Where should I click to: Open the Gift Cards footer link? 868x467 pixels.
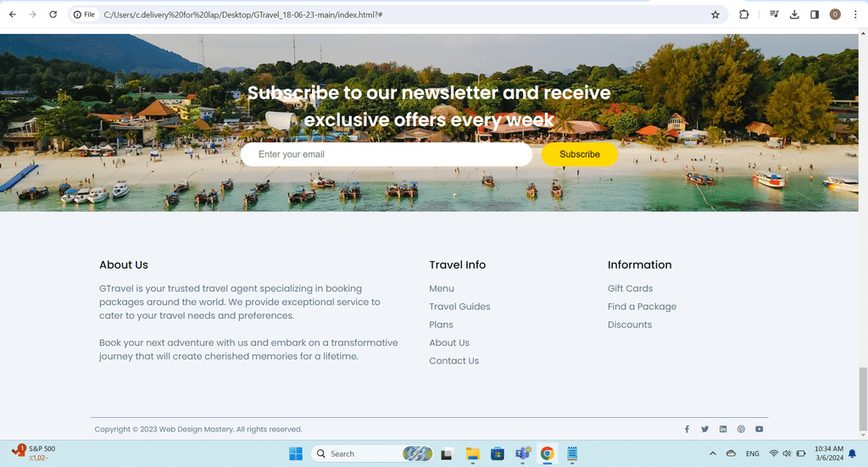pos(630,288)
